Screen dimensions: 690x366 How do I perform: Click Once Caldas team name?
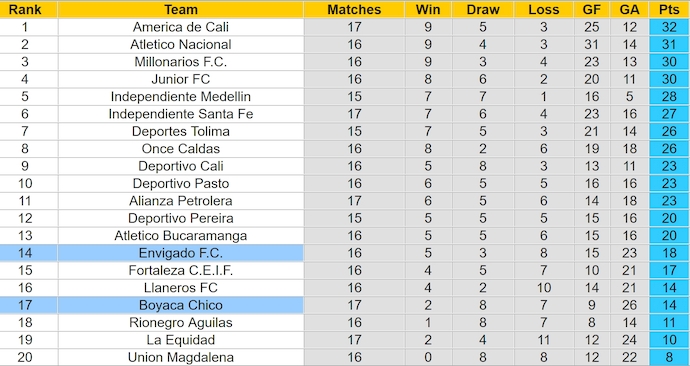click(x=180, y=149)
